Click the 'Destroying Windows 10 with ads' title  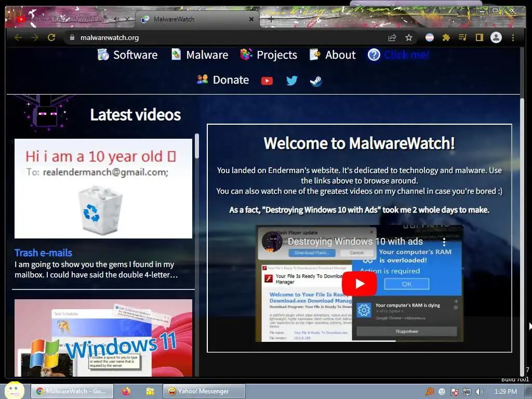click(x=355, y=242)
